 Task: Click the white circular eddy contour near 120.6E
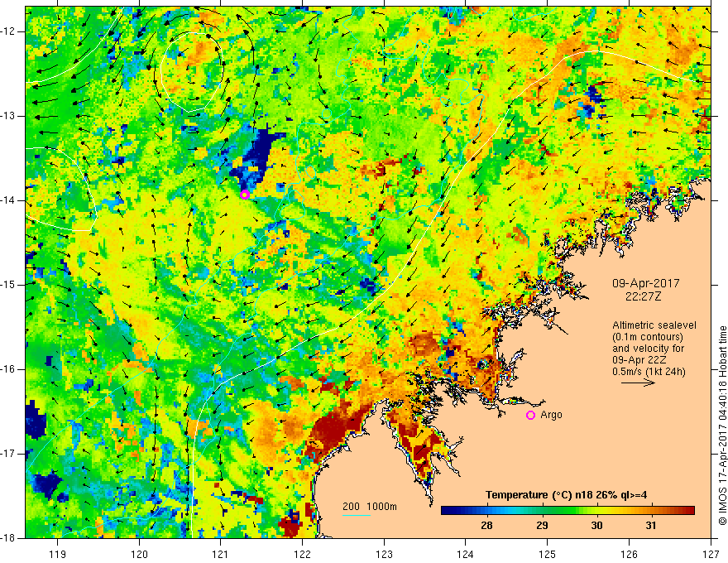[x=192, y=71]
